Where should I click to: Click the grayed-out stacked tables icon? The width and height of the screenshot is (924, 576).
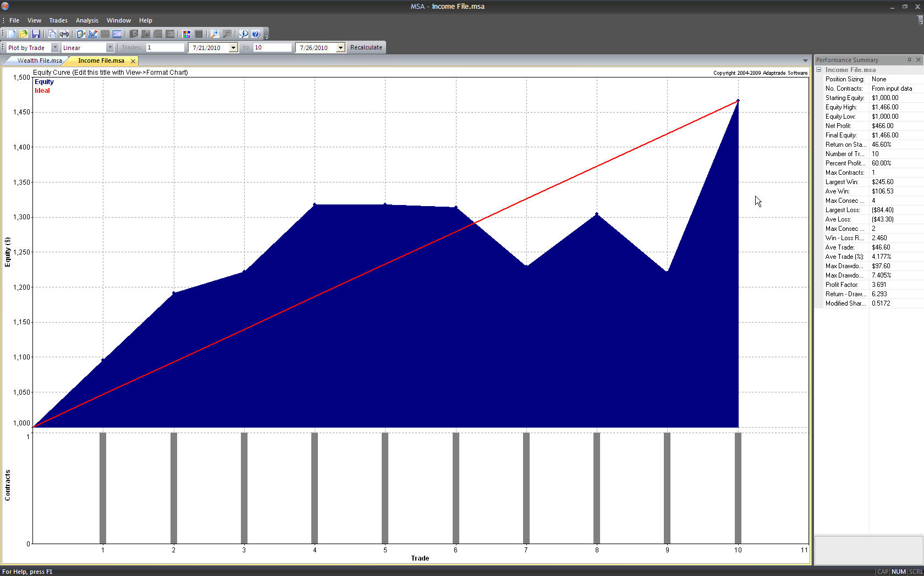[158, 34]
